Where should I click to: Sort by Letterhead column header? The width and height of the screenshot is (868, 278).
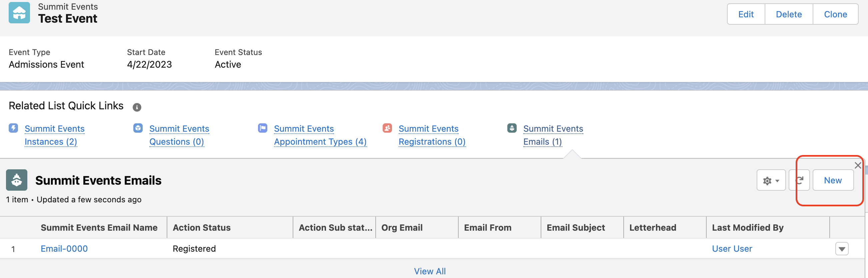[x=653, y=227]
